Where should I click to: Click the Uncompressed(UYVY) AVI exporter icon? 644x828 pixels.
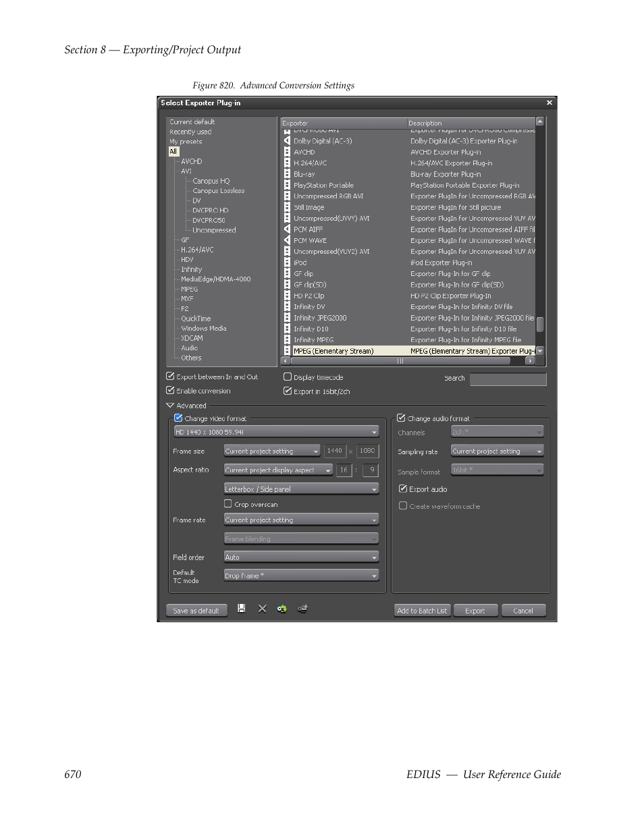tap(287, 219)
